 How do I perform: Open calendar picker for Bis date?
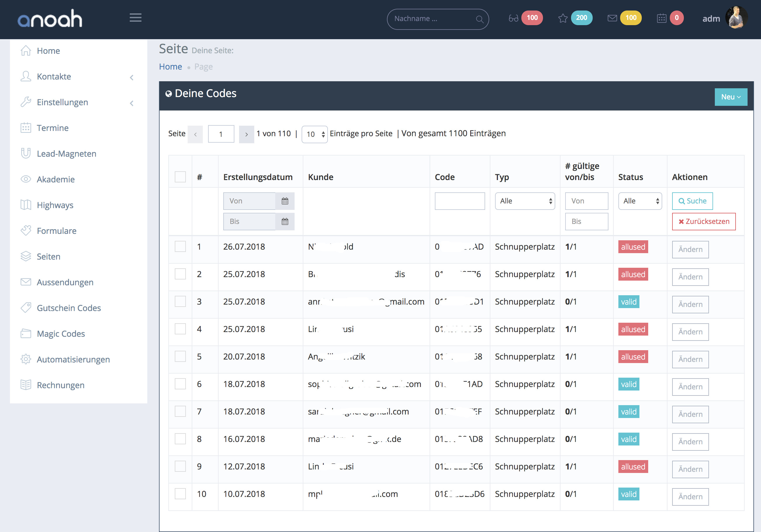(285, 221)
